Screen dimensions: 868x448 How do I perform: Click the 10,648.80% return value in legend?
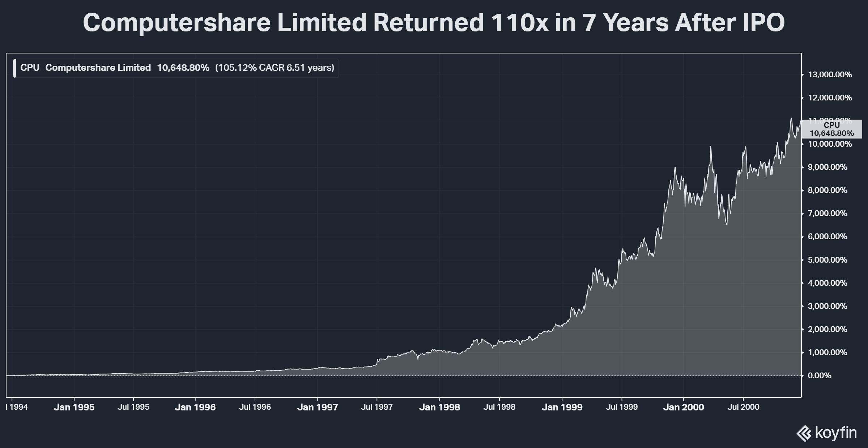tap(183, 68)
